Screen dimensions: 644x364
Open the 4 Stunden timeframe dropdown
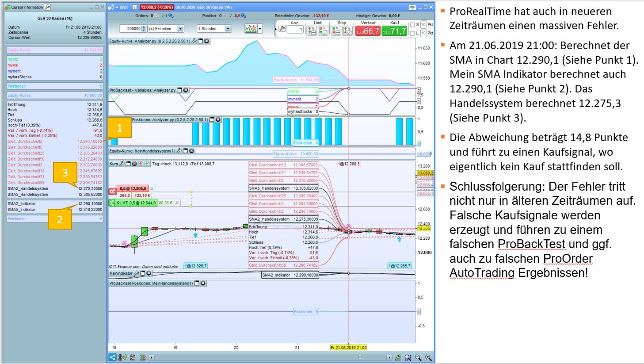[x=228, y=29]
